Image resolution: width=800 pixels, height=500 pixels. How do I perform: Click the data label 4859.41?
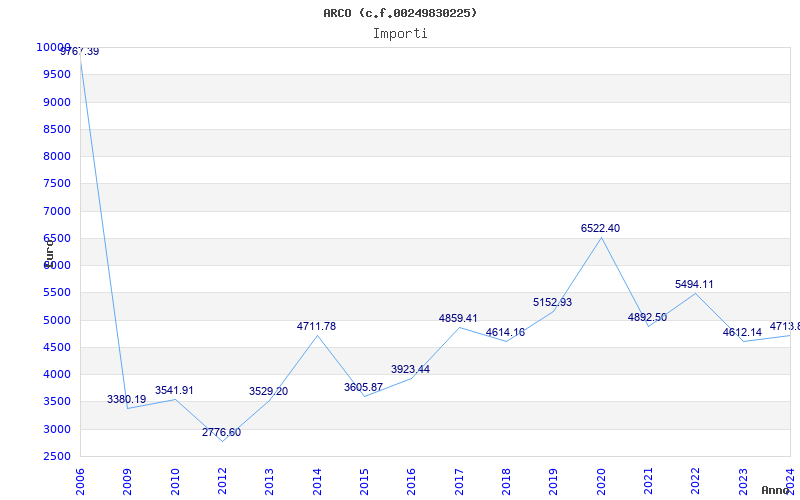458,318
